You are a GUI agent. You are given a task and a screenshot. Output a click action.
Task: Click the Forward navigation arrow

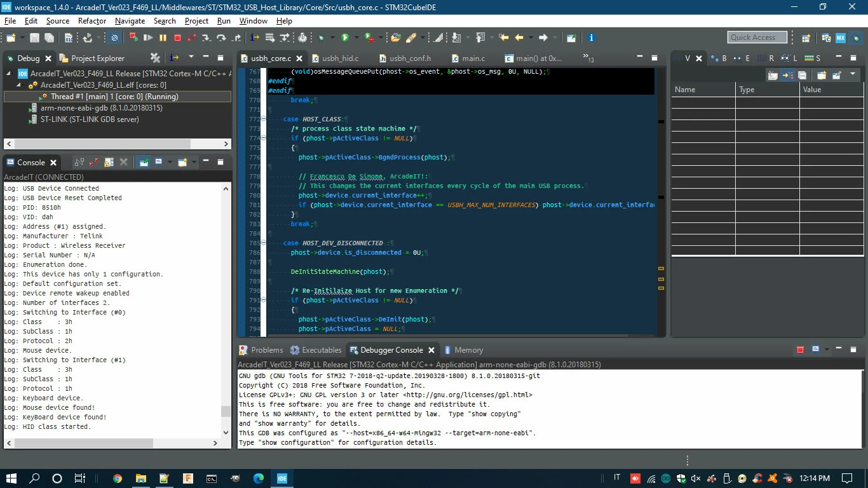tap(543, 38)
